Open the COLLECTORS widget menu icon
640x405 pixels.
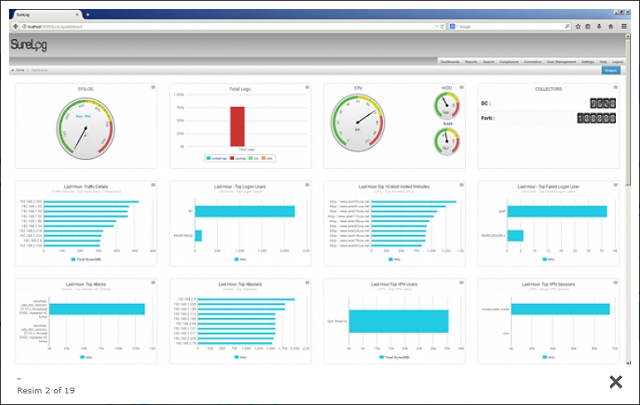615,87
